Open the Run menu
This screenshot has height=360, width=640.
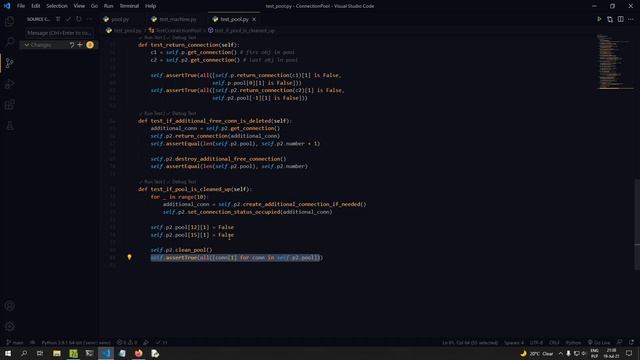pyautogui.click(x=108, y=6)
